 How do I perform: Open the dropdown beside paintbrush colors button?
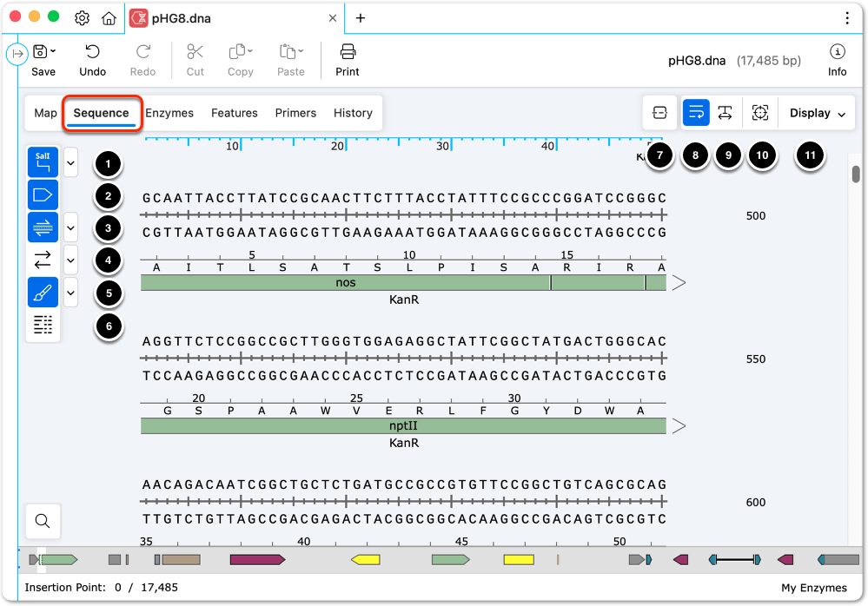coord(71,293)
